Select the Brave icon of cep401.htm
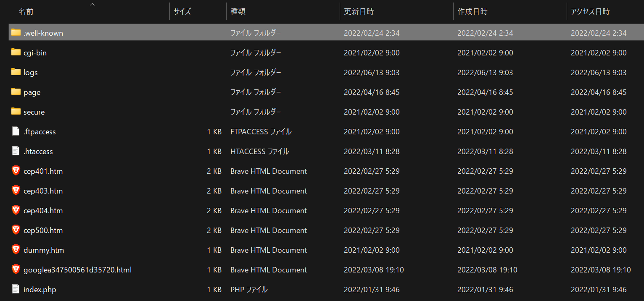Viewport: 644px width, 301px height. tap(16, 170)
